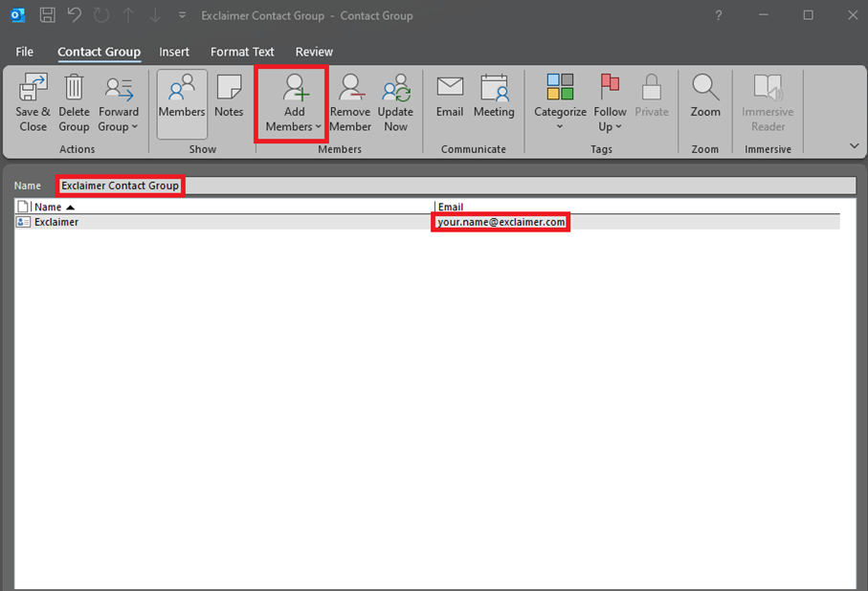Open the Insert ribbon tab
Viewport: 868px width, 591px height.
[174, 52]
